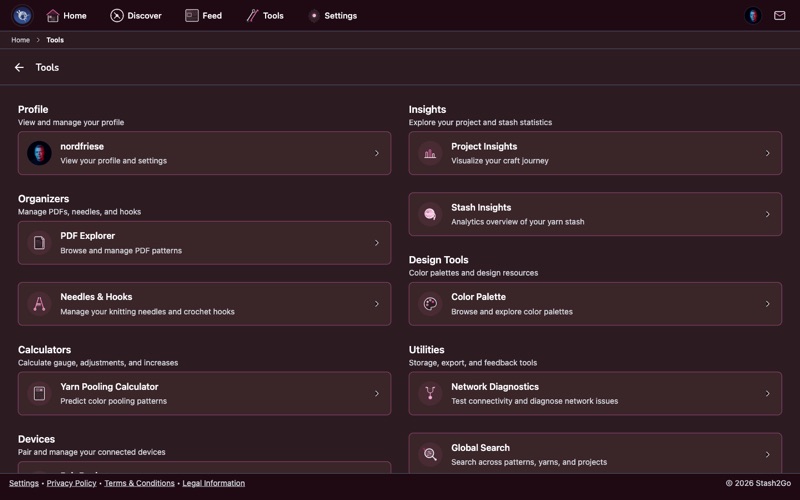Click the back arrow beside Tools
800x500 pixels.
click(x=19, y=68)
